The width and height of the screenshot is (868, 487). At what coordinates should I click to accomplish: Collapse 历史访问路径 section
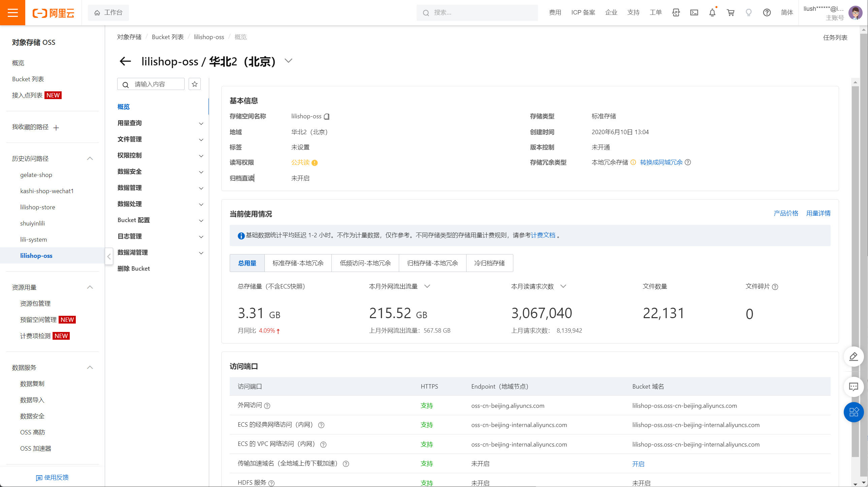tap(90, 158)
